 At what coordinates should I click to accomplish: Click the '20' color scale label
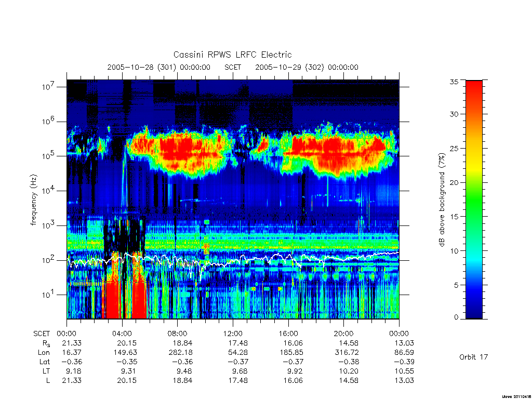point(454,182)
